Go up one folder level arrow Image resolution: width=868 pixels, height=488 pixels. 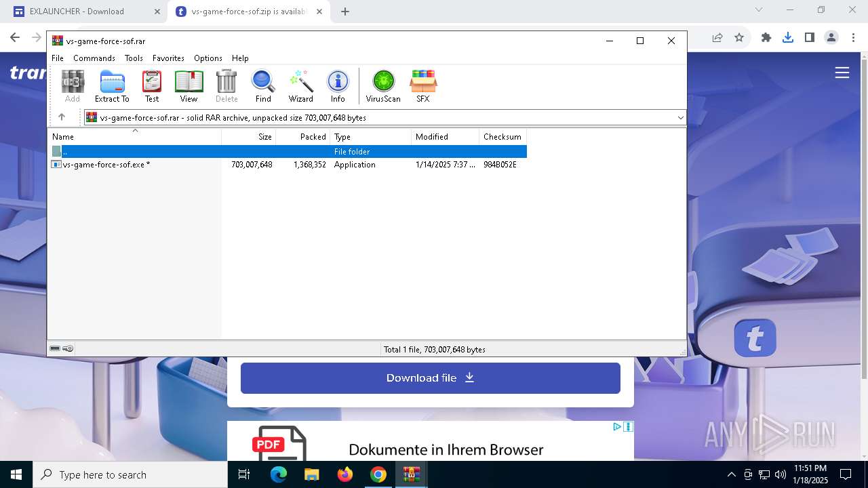[x=62, y=117]
